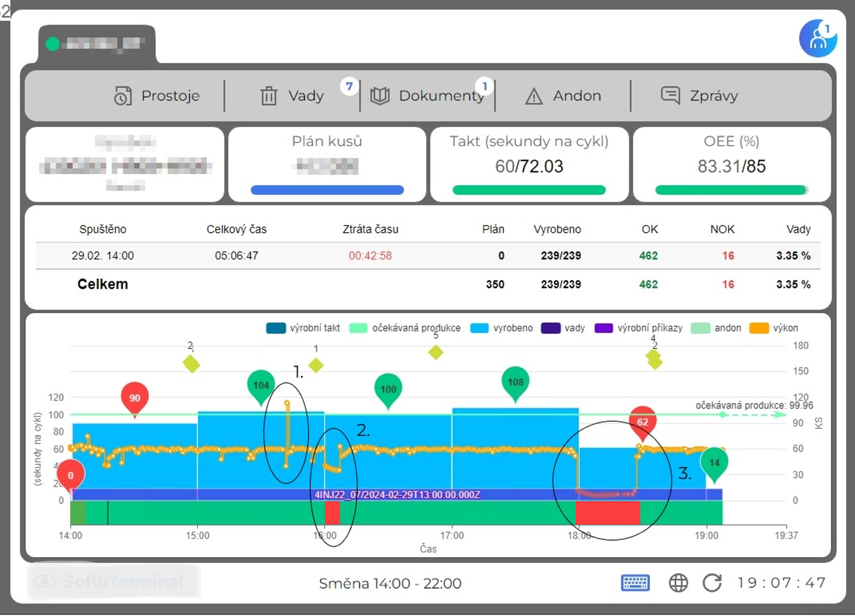Click the refresh arrow icon
855x616 pixels.
pos(712,583)
